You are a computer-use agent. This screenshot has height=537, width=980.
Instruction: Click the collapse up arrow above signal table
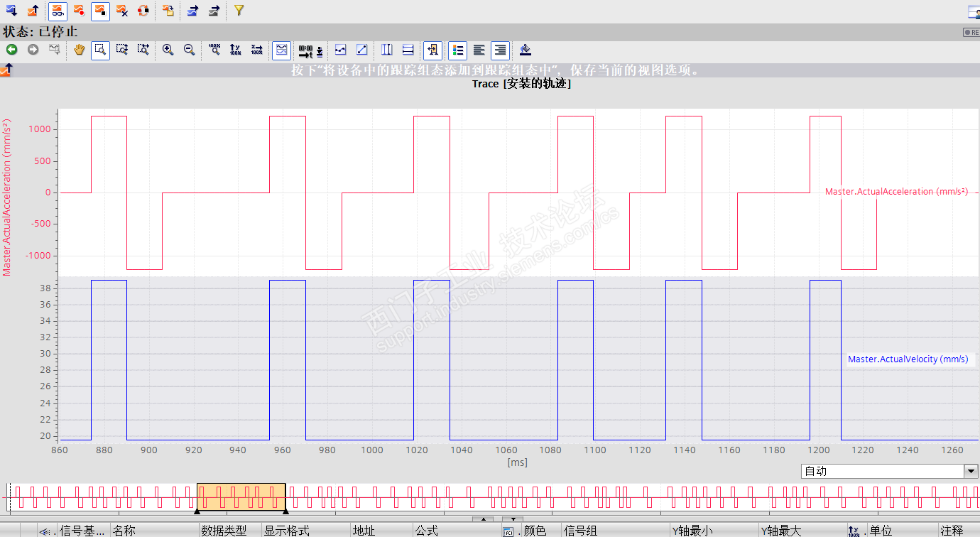483,519
